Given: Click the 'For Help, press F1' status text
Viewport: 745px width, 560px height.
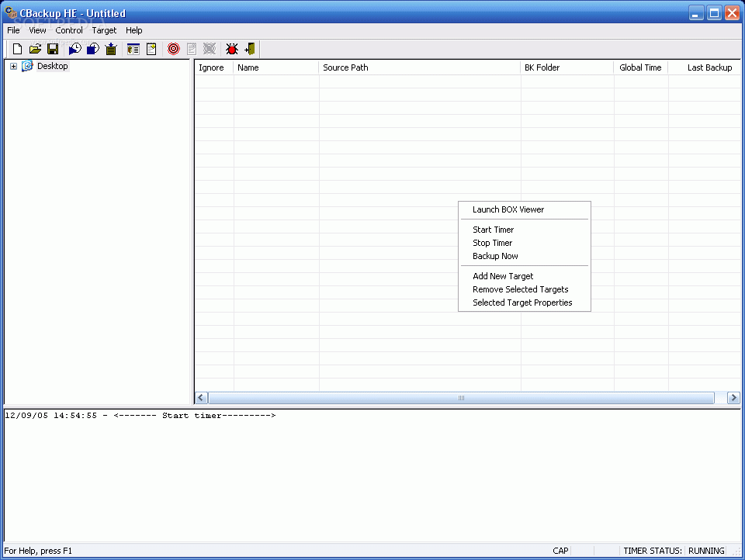Looking at the screenshot, I should click(x=38, y=551).
